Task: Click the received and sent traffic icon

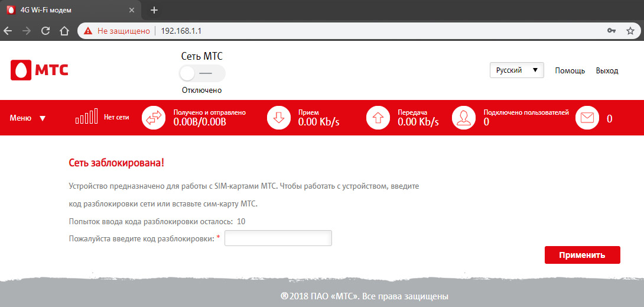Action: [153, 118]
